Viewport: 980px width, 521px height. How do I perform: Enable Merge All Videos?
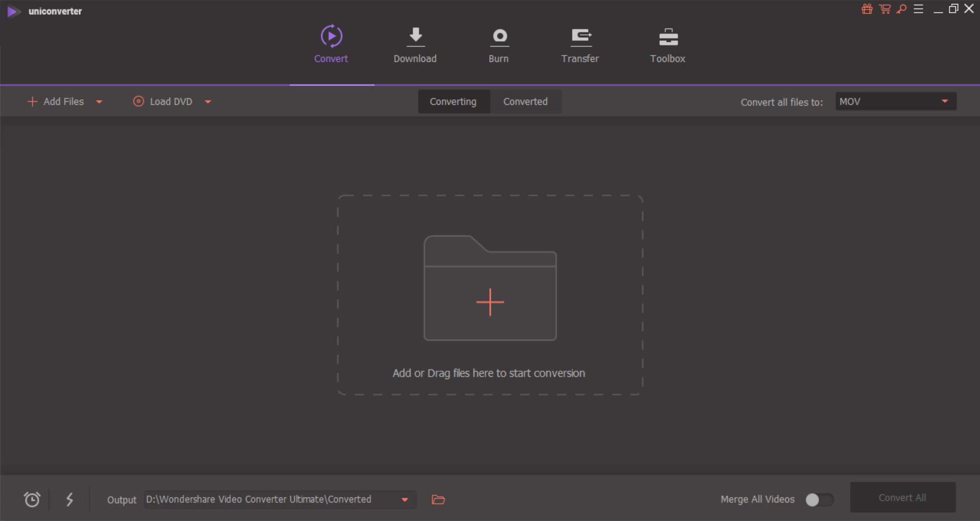(819, 500)
